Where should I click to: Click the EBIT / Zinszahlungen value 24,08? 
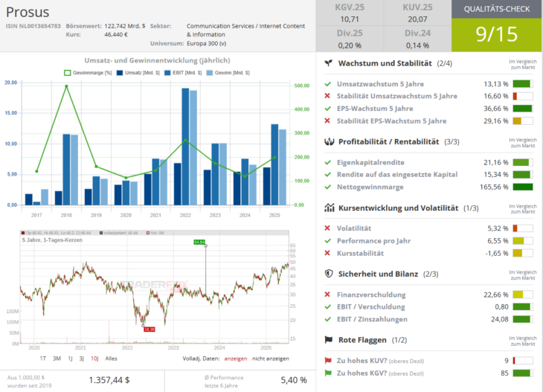click(x=500, y=319)
